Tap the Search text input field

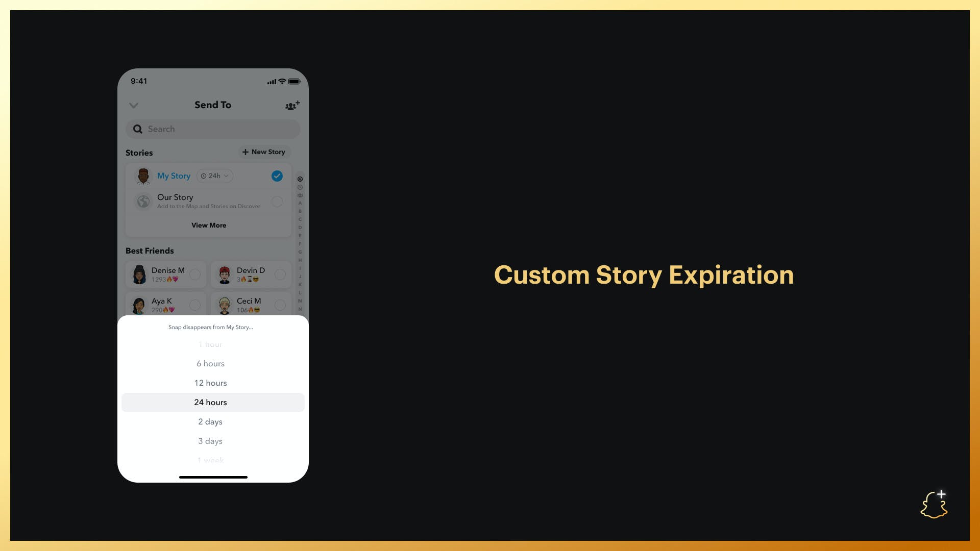[213, 129]
